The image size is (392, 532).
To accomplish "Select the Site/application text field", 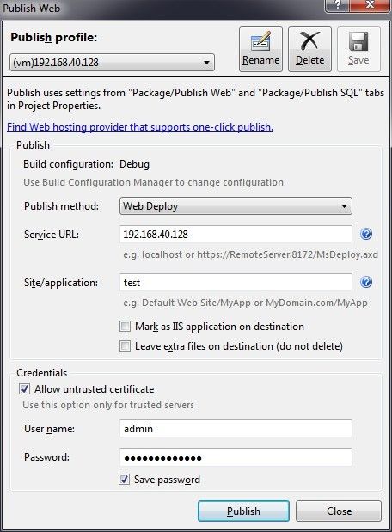I will point(236,282).
